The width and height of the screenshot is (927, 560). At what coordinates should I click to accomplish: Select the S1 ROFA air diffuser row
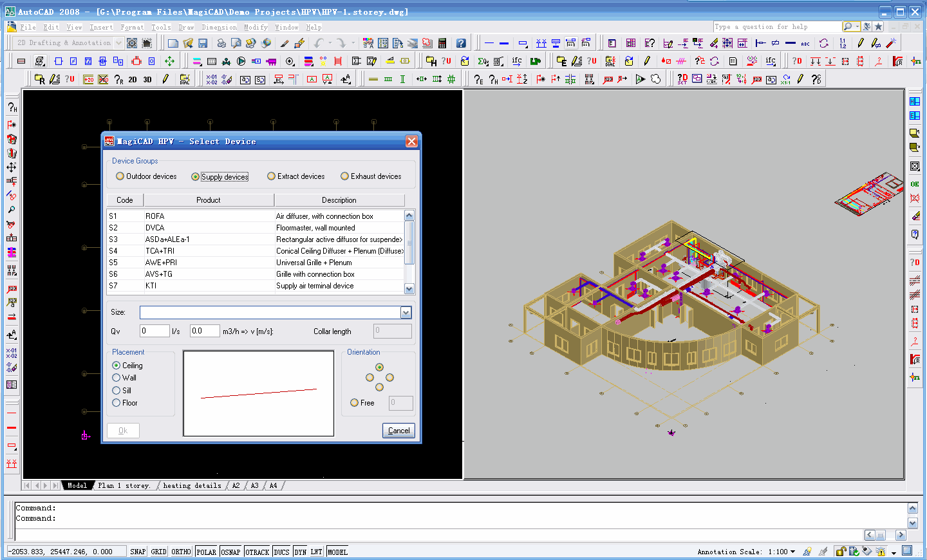pos(256,216)
